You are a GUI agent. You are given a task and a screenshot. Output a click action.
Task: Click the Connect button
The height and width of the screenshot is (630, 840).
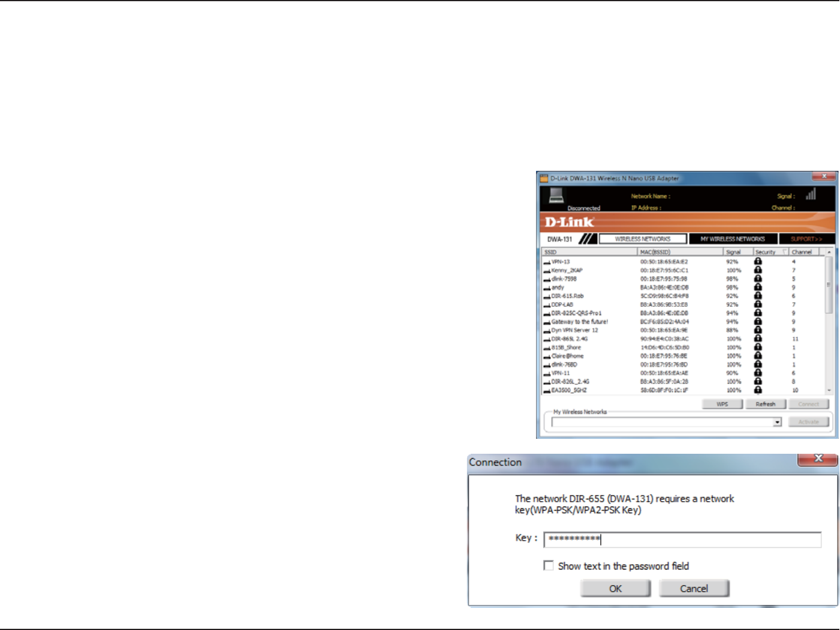809,404
